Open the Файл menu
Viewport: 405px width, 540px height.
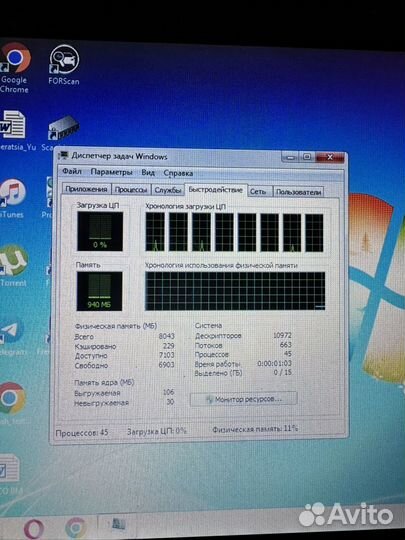(x=72, y=171)
